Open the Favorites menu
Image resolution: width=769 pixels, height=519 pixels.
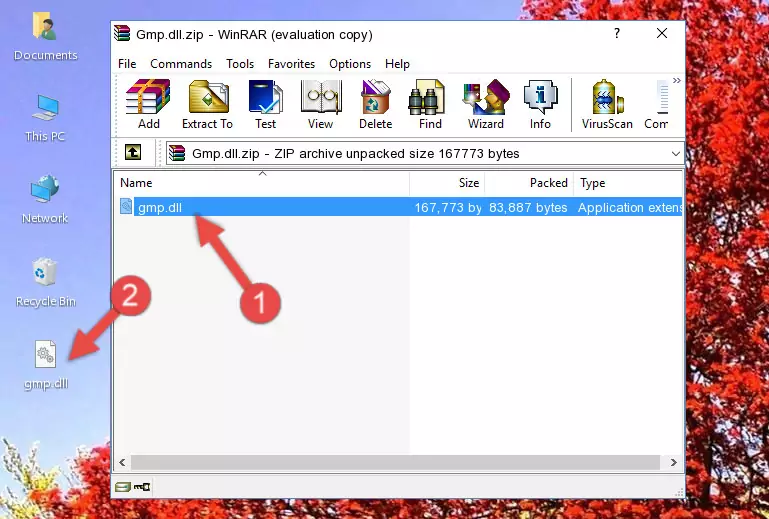(x=291, y=64)
